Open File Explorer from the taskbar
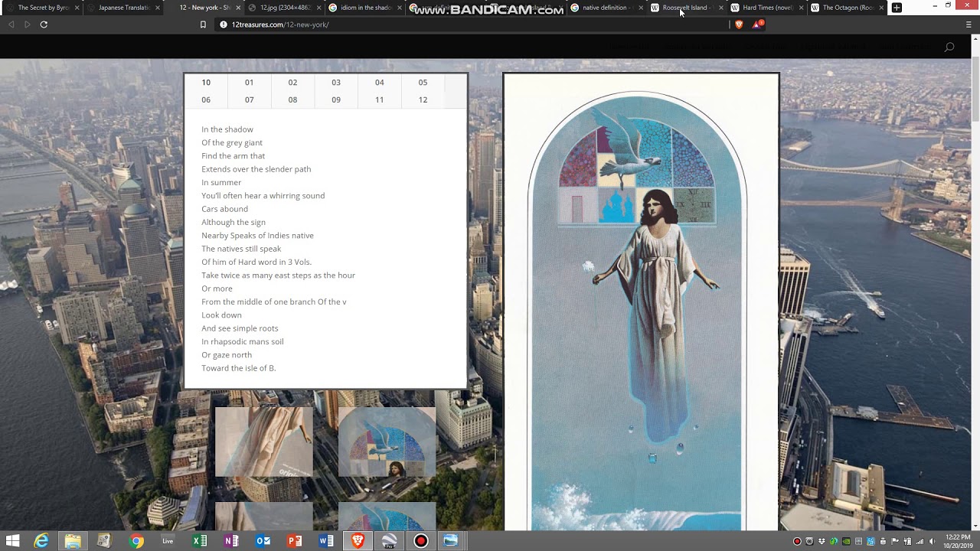The image size is (980, 551). pos(73,541)
